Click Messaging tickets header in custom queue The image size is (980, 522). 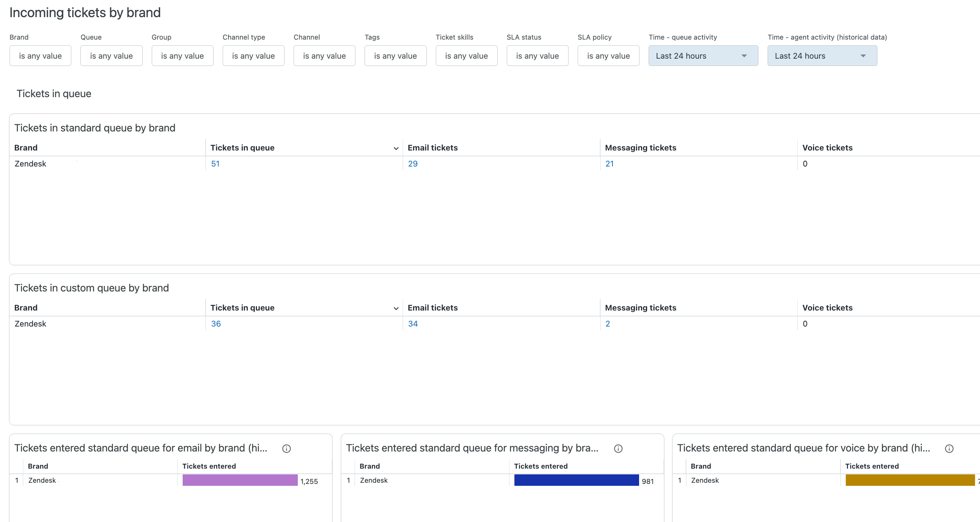coord(640,308)
